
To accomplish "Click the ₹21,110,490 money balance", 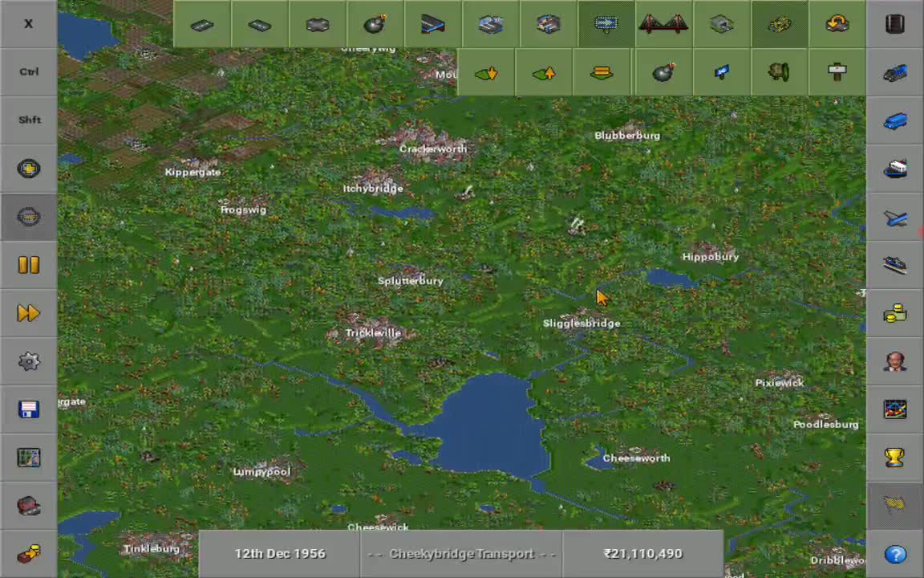I will pos(643,554).
